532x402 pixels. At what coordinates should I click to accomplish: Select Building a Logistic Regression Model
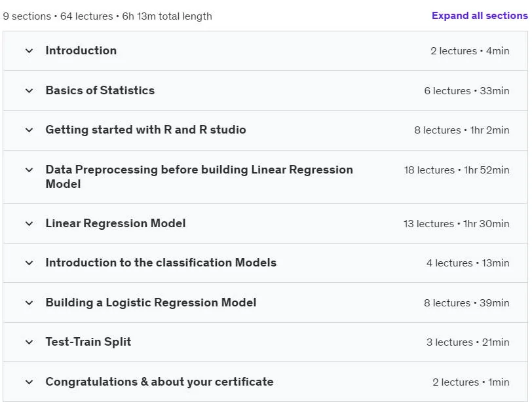point(151,302)
